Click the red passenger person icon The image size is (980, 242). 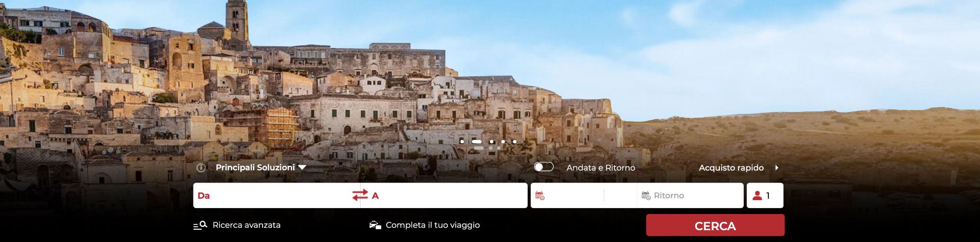[757, 195]
